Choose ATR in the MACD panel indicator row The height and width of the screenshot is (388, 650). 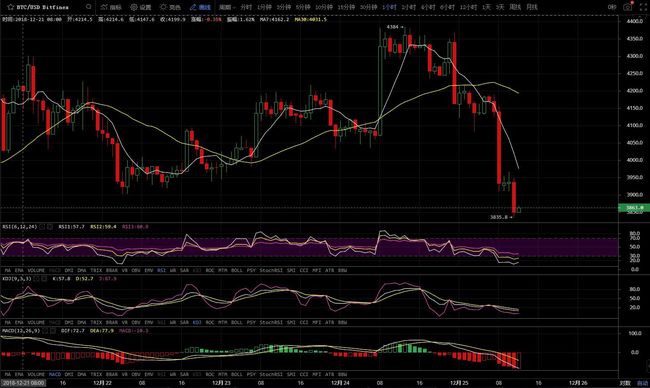pos(329,374)
